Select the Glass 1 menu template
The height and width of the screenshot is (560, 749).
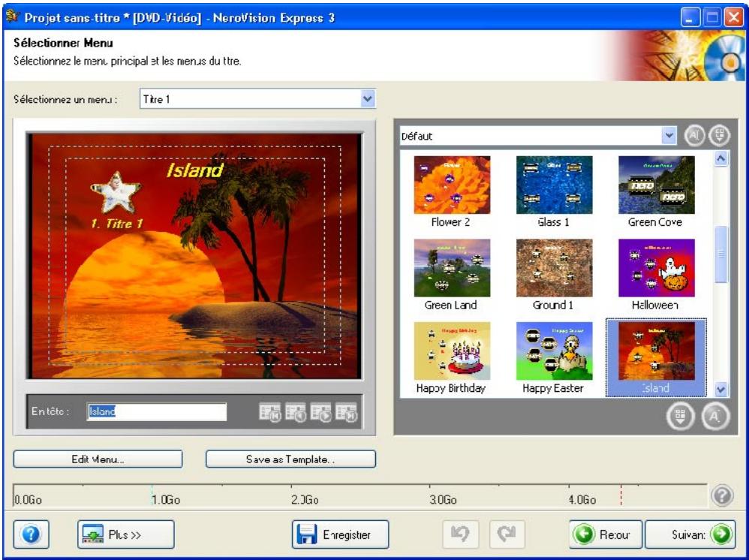click(x=554, y=191)
